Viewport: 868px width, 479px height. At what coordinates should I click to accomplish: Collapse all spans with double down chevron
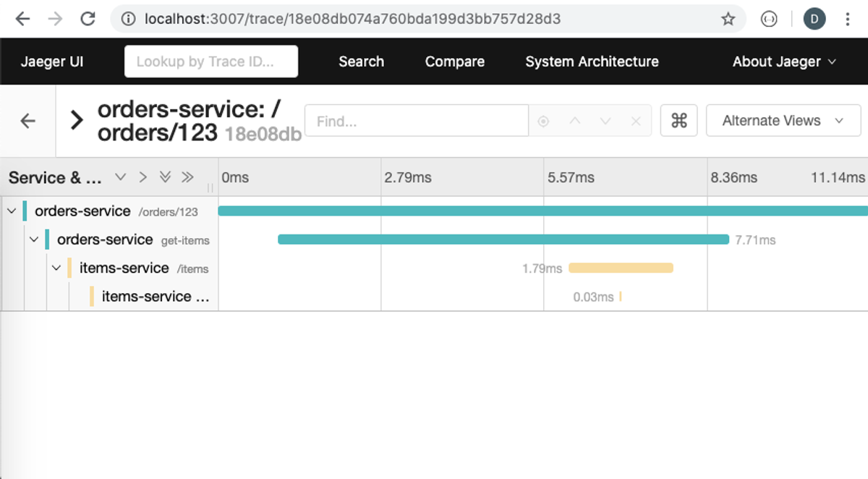pos(165,177)
